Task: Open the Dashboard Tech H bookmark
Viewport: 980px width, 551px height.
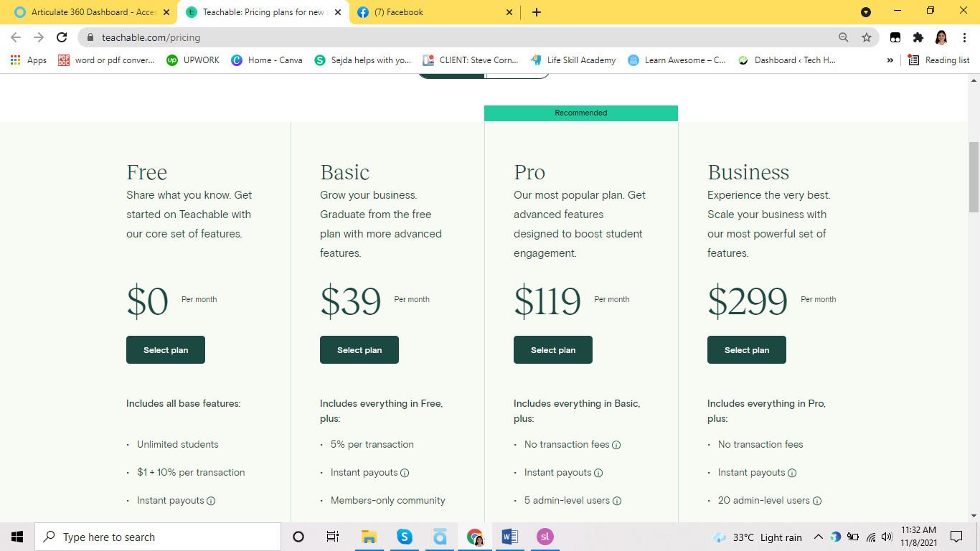Action: pos(786,60)
